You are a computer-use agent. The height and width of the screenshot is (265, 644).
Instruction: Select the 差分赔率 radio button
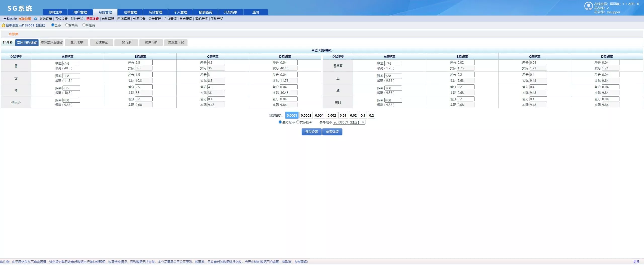(x=280, y=122)
